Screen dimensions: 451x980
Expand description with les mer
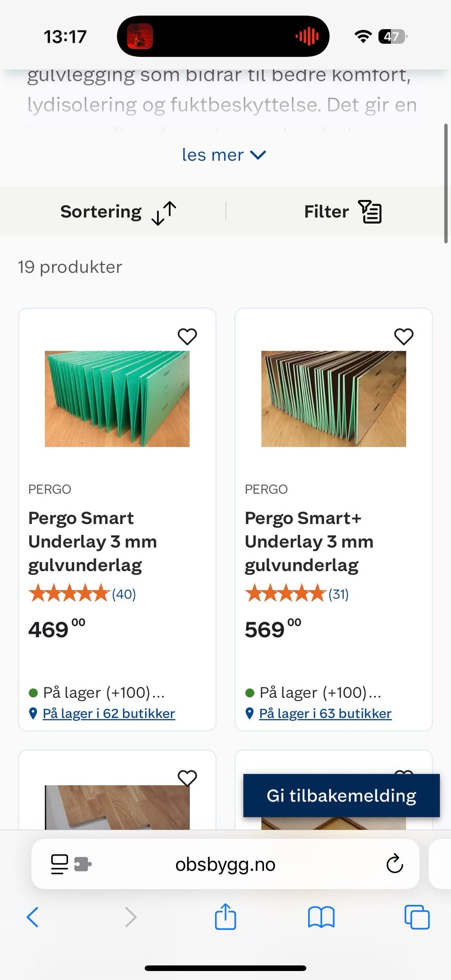pos(224,155)
